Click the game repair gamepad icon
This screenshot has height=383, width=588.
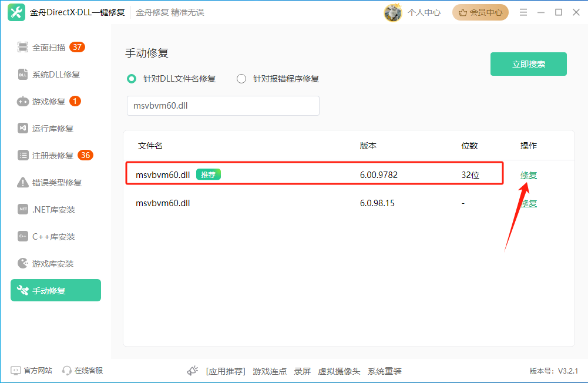point(23,101)
